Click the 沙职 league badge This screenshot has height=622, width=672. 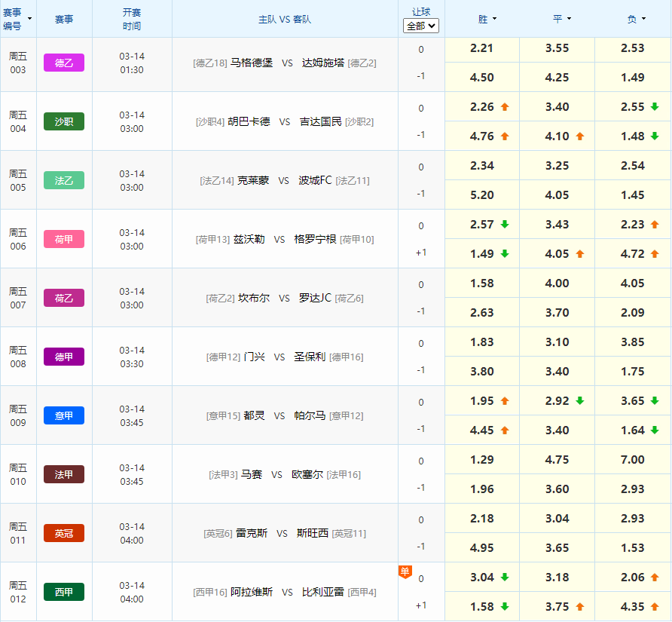63,121
